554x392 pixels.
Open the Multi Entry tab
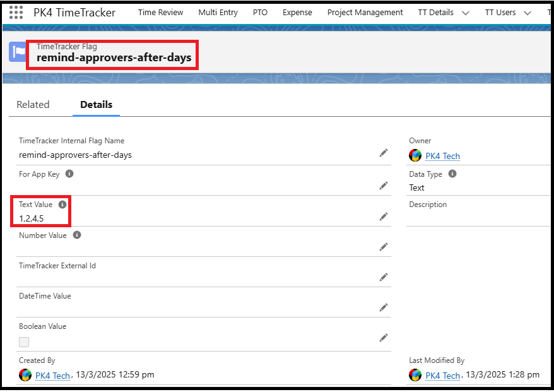pyautogui.click(x=218, y=13)
